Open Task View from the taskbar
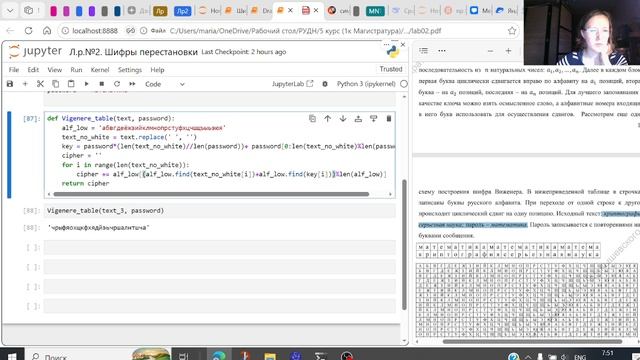 pos(184,356)
